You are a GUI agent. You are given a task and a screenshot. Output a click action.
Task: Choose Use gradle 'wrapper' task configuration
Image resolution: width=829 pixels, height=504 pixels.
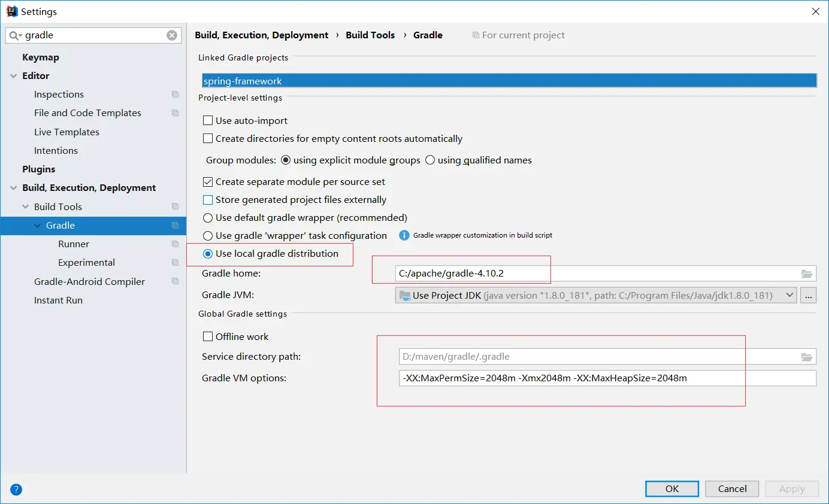tap(208, 236)
